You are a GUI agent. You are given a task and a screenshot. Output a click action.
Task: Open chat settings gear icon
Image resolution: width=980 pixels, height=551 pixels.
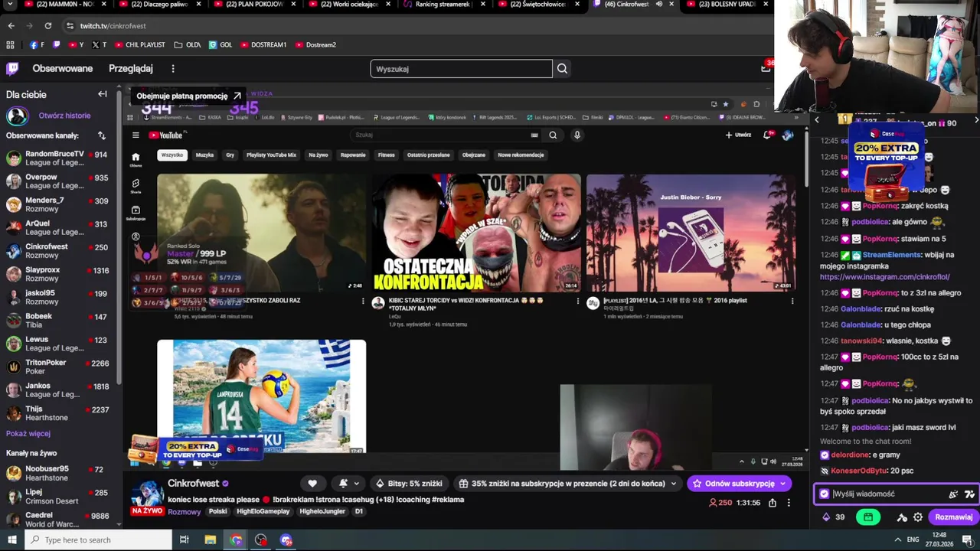pos(917,517)
